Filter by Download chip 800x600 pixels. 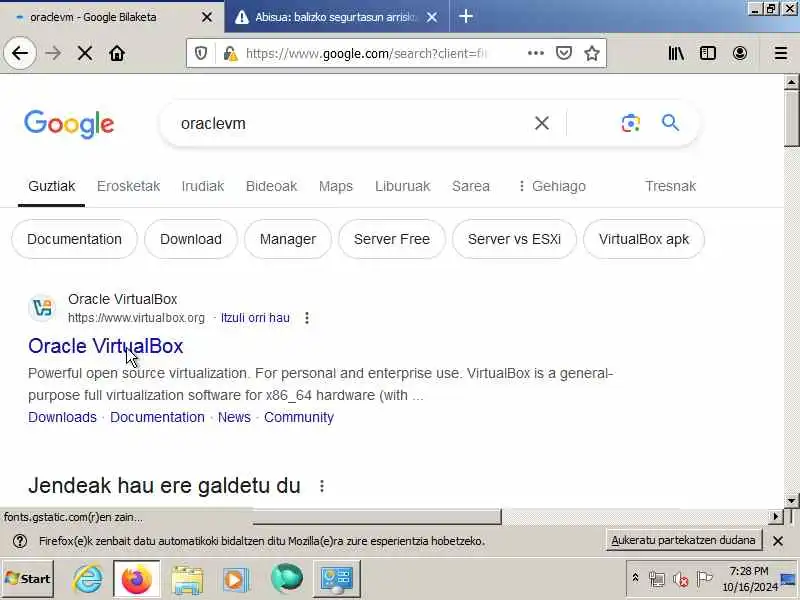[191, 239]
